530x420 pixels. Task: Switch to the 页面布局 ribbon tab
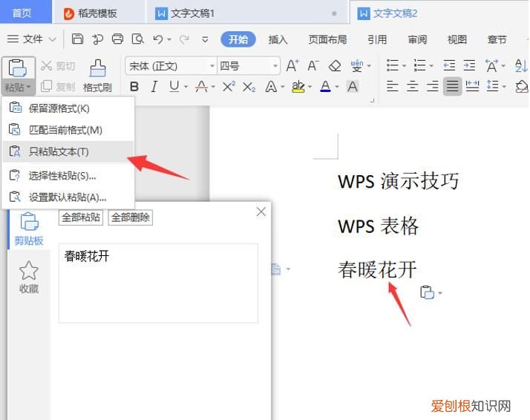pyautogui.click(x=327, y=39)
